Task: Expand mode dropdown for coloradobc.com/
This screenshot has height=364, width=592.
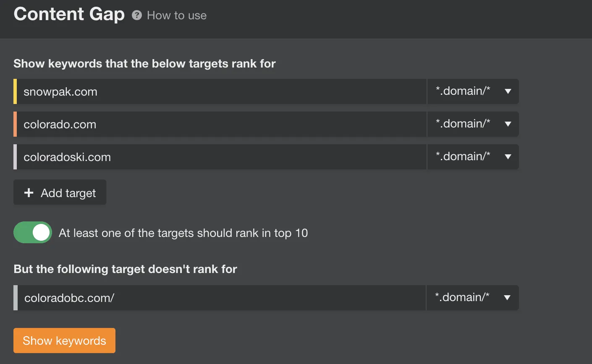Action: (472, 298)
